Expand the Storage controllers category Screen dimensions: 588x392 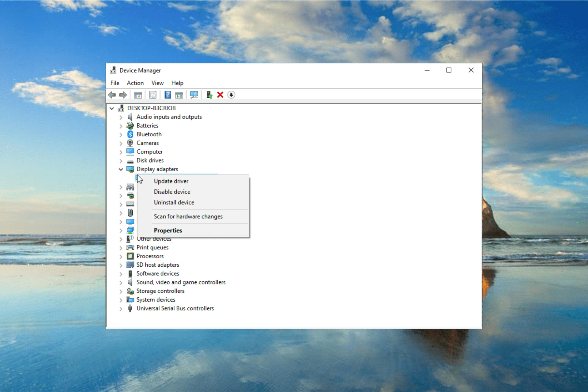pos(121,291)
